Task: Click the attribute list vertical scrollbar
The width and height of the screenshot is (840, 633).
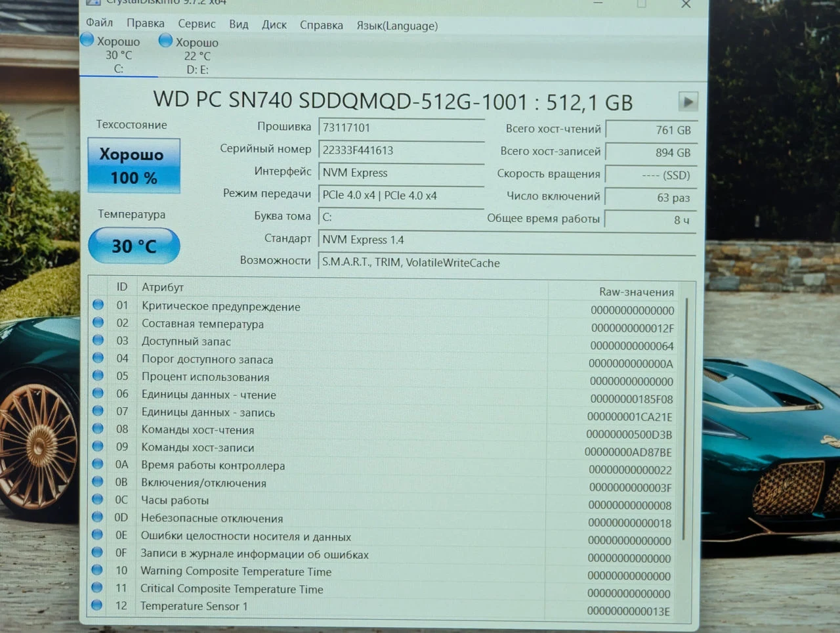Action: point(686,419)
